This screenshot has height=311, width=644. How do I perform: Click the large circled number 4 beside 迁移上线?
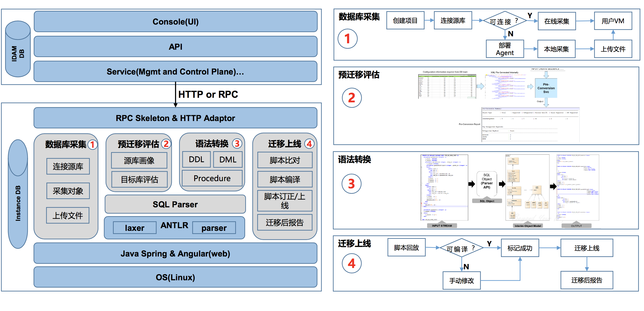click(x=352, y=263)
